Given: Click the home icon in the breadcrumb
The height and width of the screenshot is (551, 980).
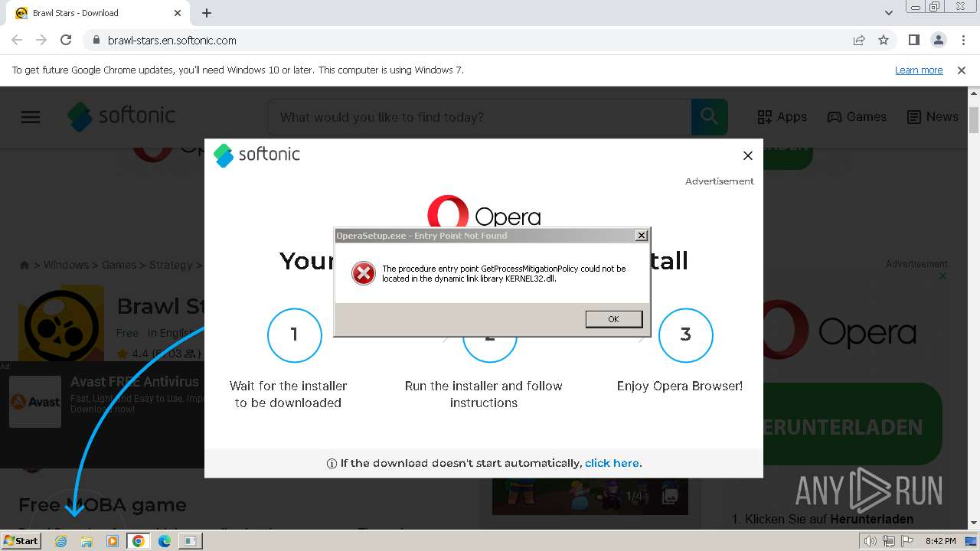Looking at the screenshot, I should click(x=24, y=265).
